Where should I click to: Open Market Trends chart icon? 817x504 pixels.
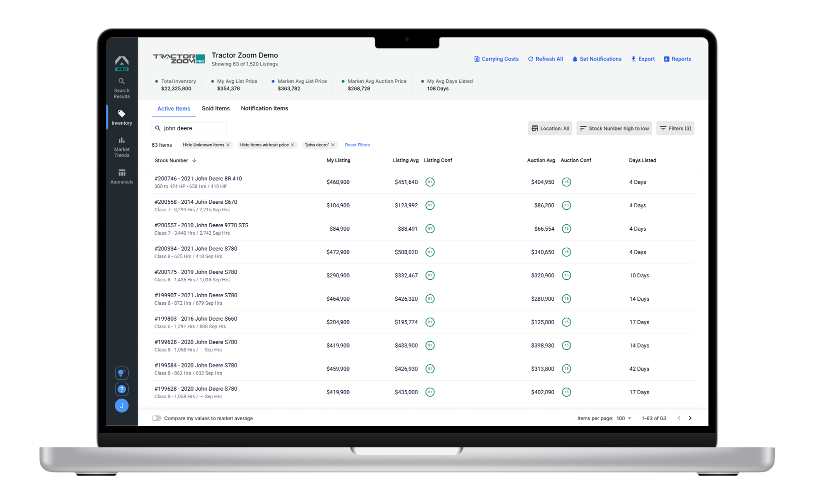click(x=121, y=140)
